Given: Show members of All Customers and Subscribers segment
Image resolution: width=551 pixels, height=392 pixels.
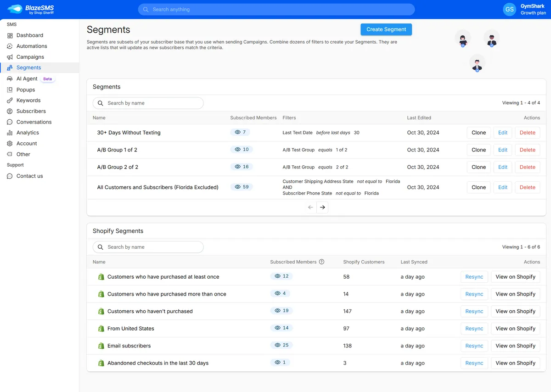Looking at the screenshot, I should pos(241,186).
